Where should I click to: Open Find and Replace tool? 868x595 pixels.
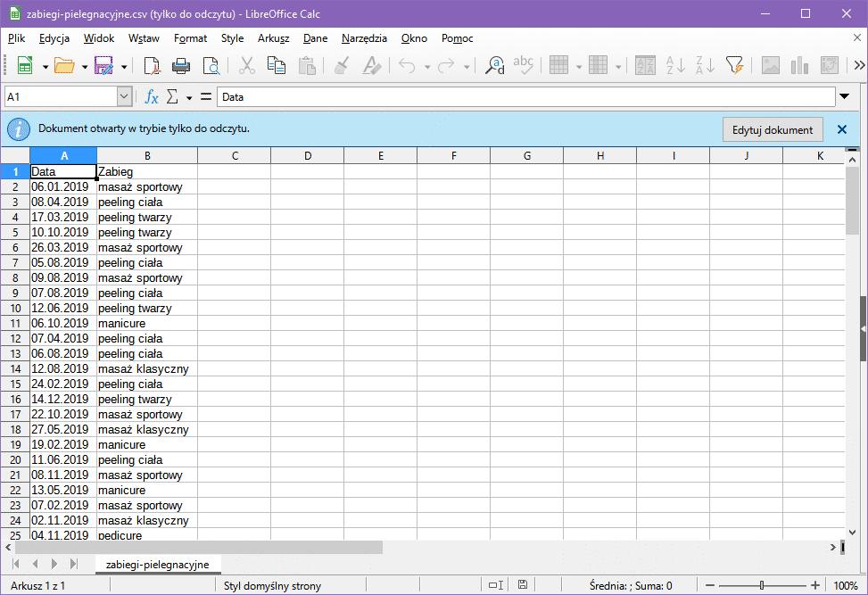(494, 65)
